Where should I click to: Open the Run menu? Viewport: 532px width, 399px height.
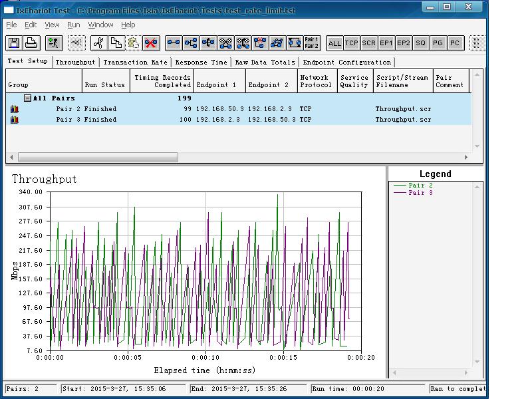point(74,25)
